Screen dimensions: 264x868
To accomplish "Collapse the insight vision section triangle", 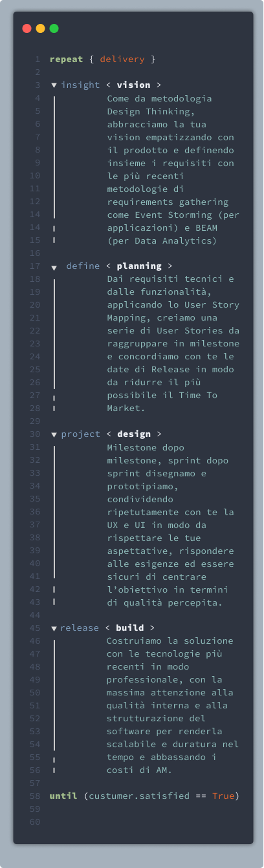I will 54,85.
